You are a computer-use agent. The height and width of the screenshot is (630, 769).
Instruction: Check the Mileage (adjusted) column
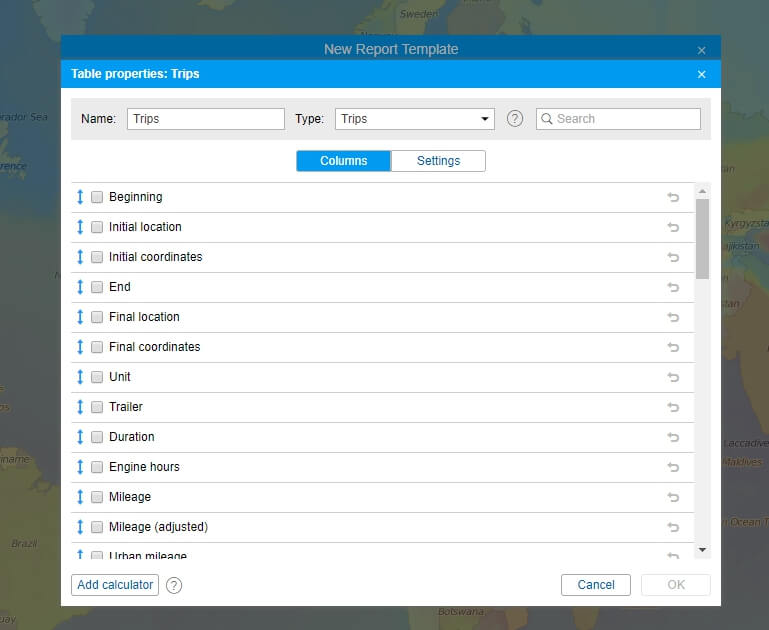click(x=97, y=527)
